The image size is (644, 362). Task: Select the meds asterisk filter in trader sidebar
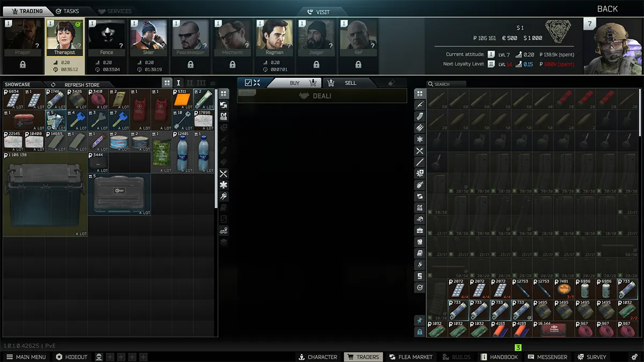coord(224,185)
